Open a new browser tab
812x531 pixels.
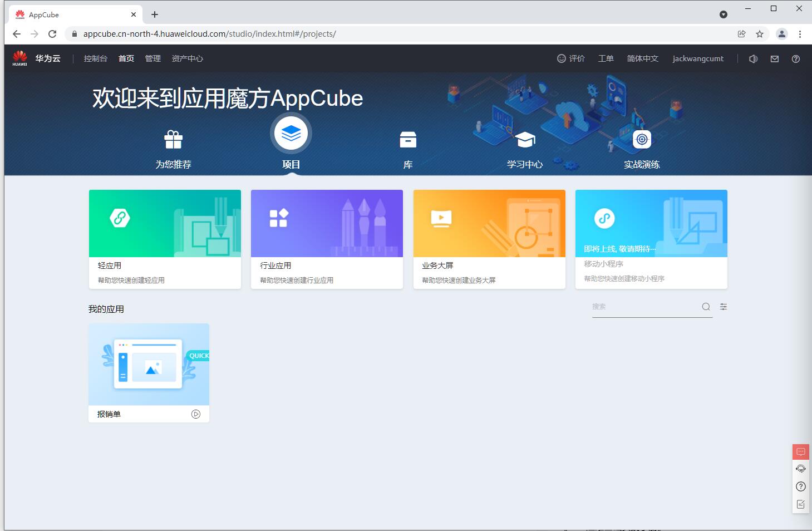155,14
